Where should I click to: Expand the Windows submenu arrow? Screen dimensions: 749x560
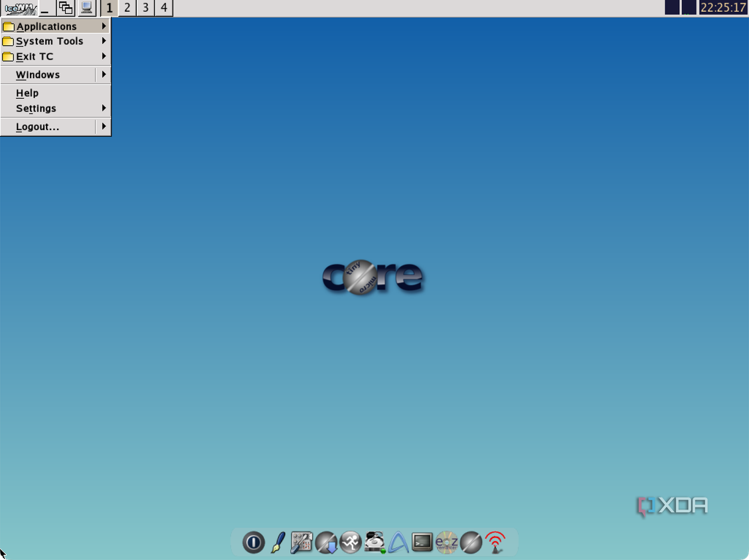coord(104,74)
